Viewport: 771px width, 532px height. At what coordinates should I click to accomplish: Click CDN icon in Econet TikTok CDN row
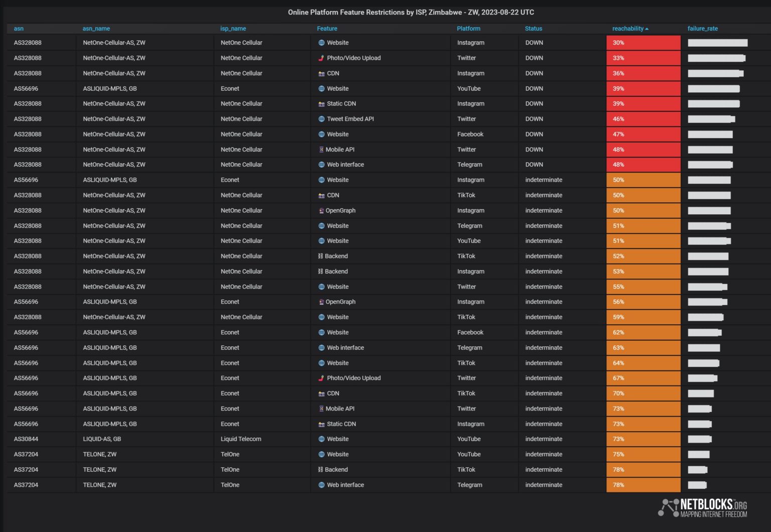tap(321, 393)
